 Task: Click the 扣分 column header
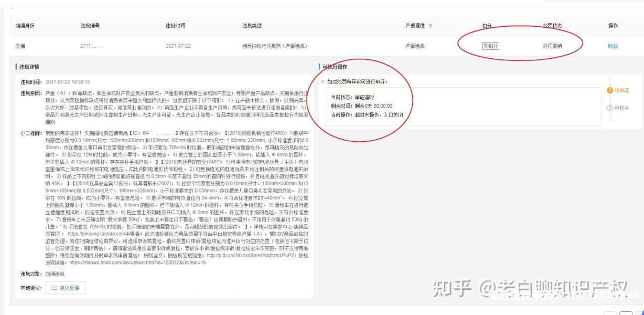coord(487,26)
